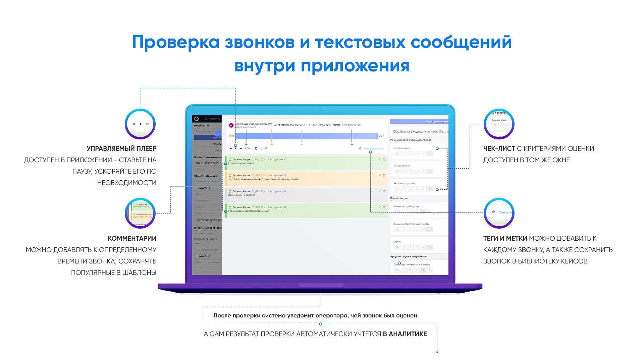
Task: Click the Задача filter field
Action: pos(208,169)
